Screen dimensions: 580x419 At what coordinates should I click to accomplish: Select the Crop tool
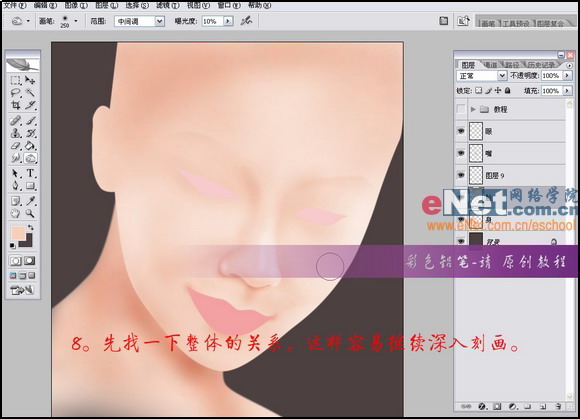[x=16, y=105]
